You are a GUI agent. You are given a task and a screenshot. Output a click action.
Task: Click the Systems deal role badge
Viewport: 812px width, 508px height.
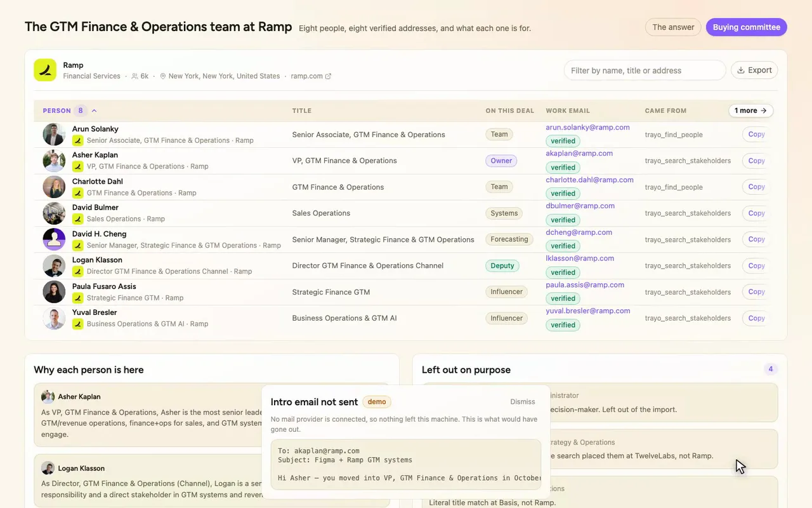[504, 213]
